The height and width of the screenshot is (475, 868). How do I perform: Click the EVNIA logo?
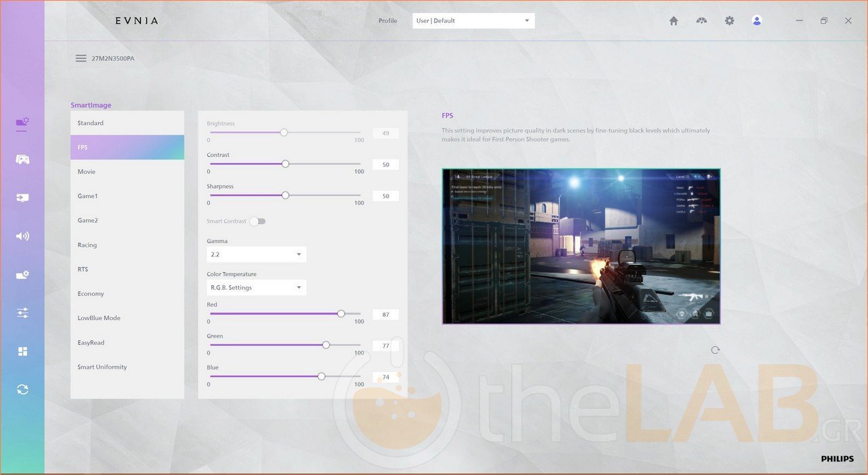click(136, 20)
